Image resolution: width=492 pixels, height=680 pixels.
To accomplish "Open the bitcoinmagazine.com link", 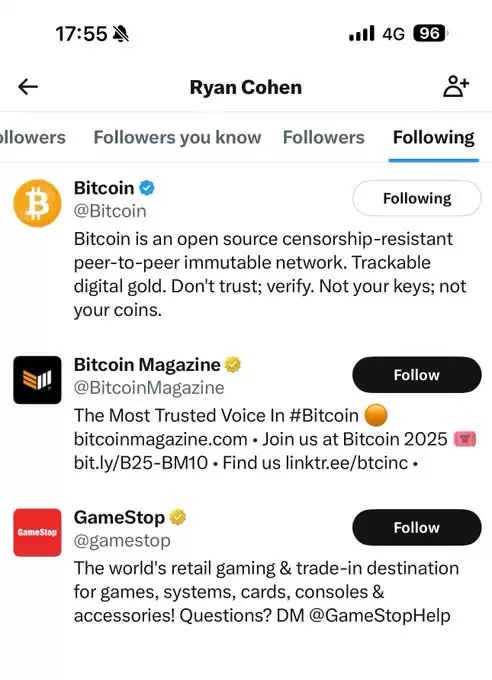I will 161,439.
